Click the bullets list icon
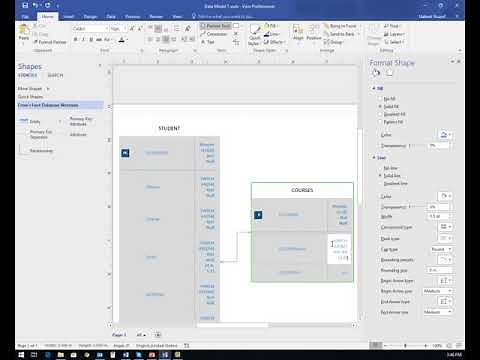This screenshot has width=480, height=360. (x=177, y=29)
